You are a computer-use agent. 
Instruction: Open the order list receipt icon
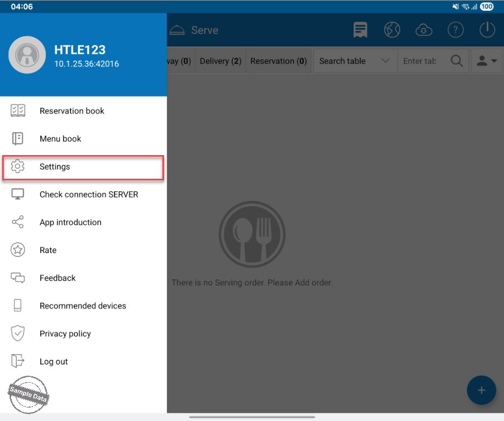(360, 30)
